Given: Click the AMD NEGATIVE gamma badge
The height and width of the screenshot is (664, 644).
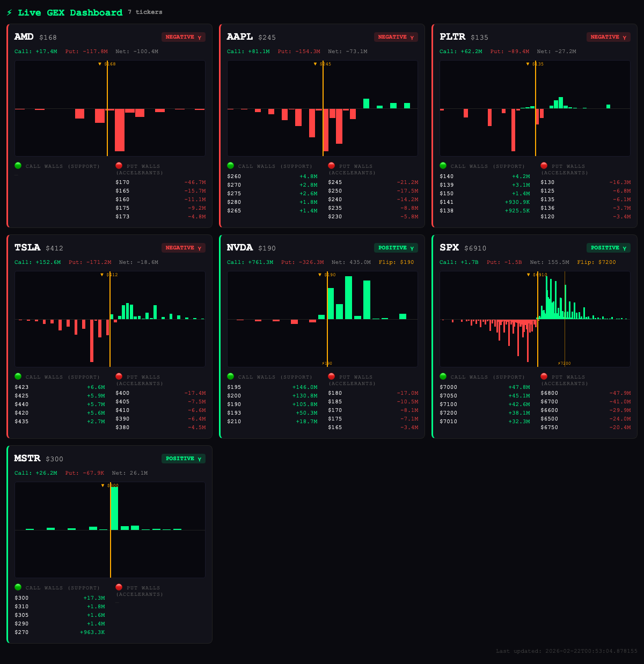Looking at the screenshot, I should pos(183,37).
